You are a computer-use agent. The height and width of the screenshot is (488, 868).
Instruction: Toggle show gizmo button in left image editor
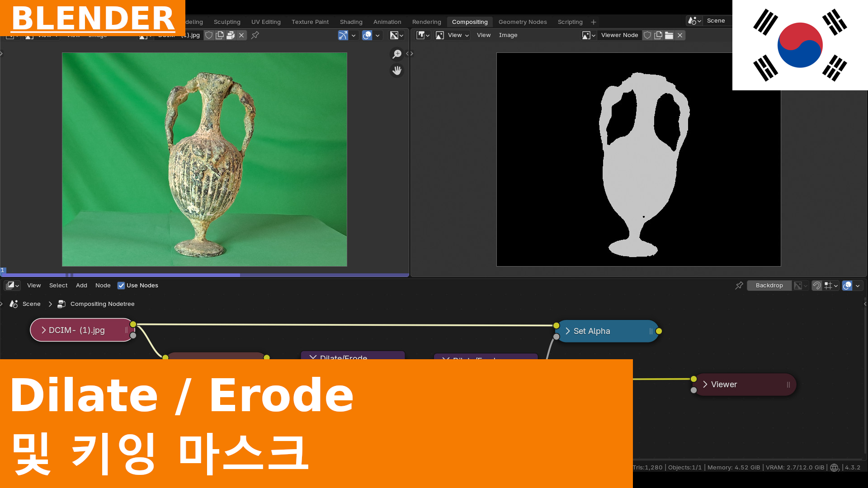click(x=343, y=35)
